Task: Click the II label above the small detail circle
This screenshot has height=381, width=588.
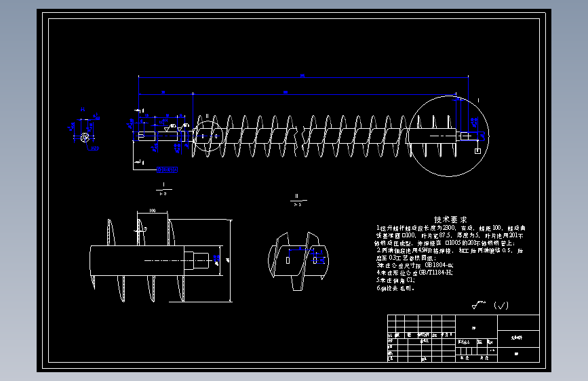Action: click(207, 117)
